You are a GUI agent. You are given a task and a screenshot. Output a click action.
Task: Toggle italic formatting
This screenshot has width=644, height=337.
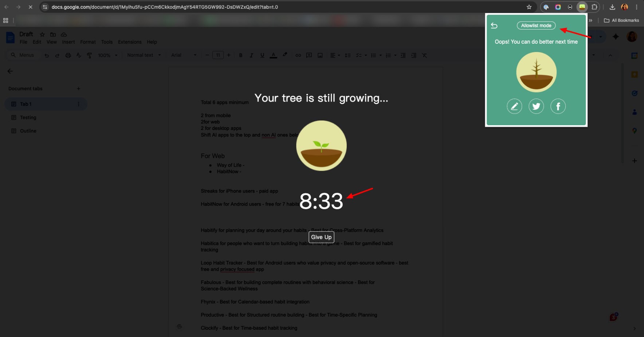(x=251, y=55)
